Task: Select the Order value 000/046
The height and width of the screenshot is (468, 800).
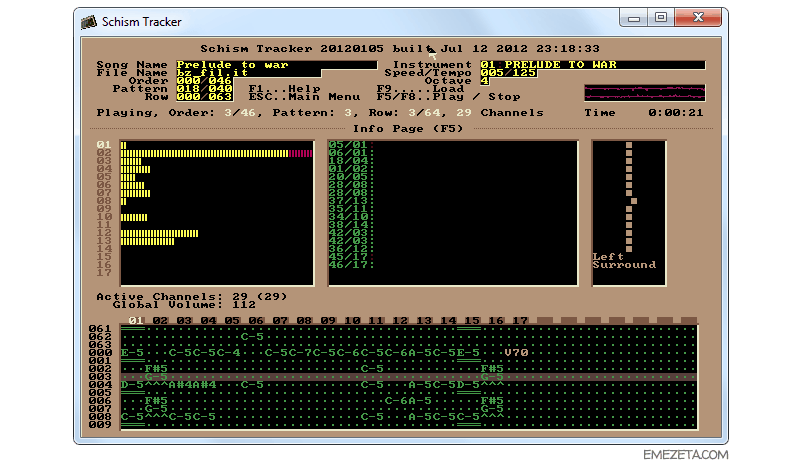Action: [204, 81]
